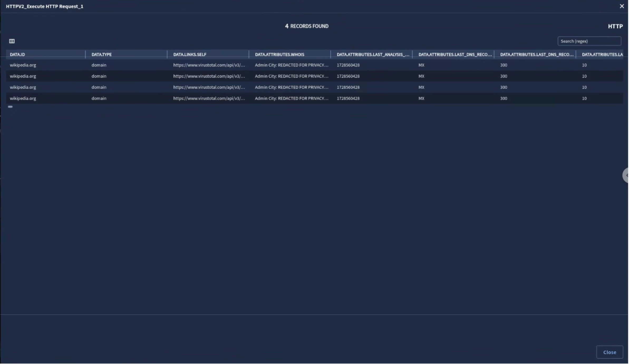Sort by DATA.LINKS.SELF column header

tap(190, 55)
